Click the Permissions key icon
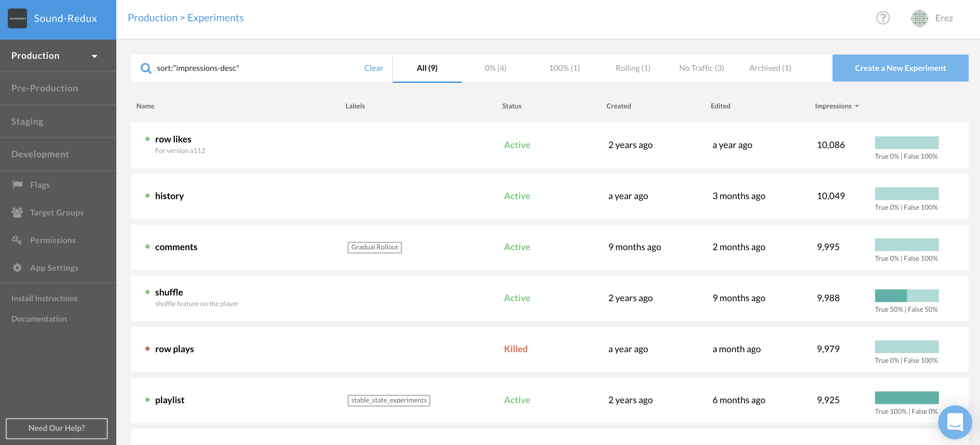This screenshot has width=980, height=445. [x=17, y=240]
